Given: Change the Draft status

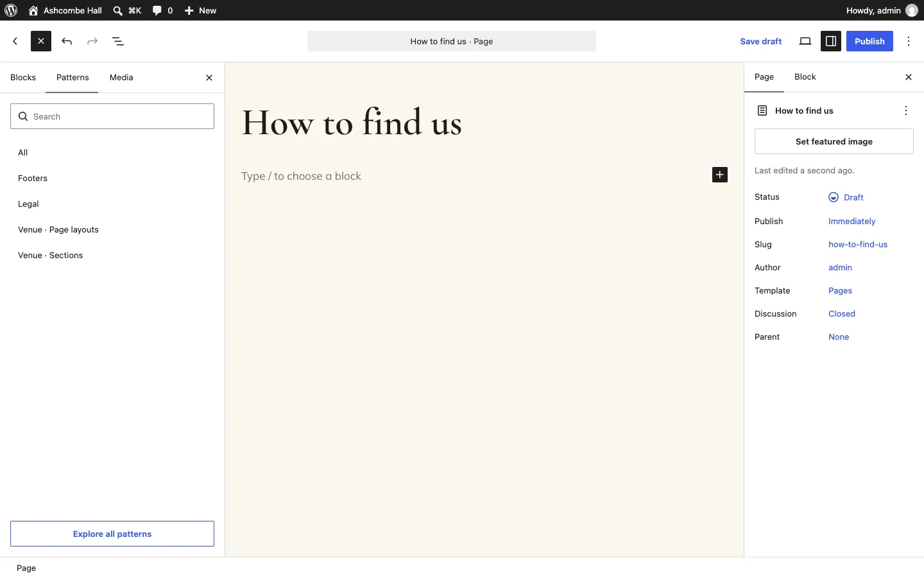Looking at the screenshot, I should pos(846,197).
